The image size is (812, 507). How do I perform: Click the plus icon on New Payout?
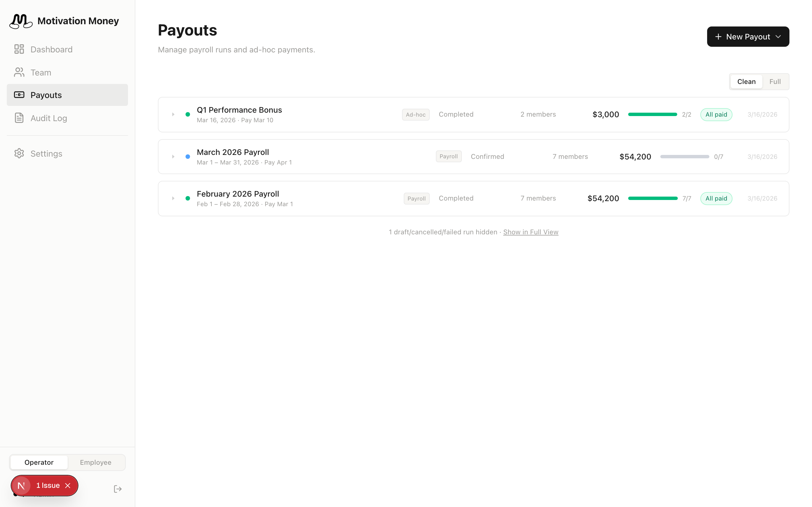click(x=718, y=37)
